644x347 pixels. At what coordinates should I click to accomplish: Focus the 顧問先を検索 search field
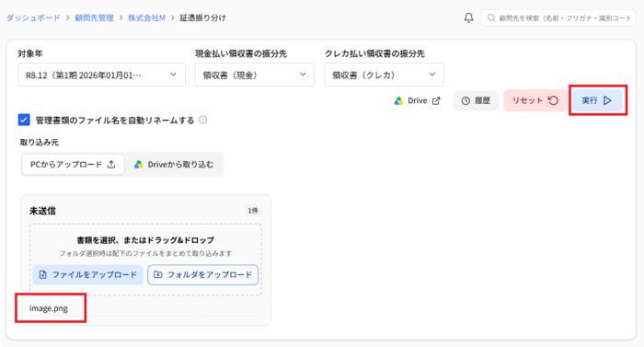pyautogui.click(x=558, y=18)
